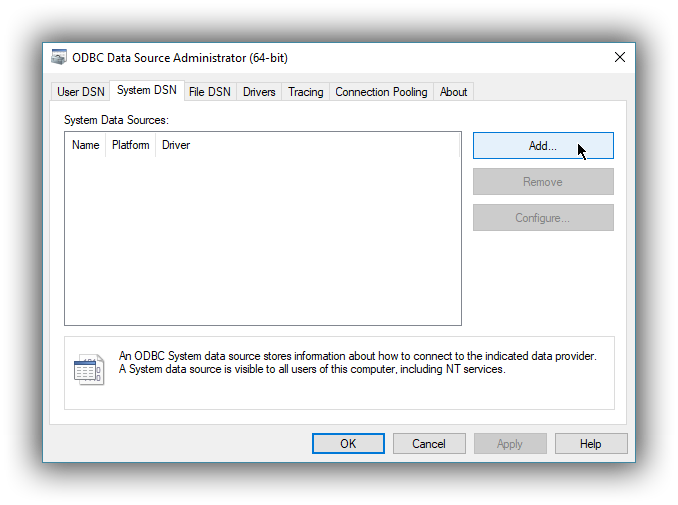Click the ODBC app icon in title bar
678x505 pixels.
[60, 58]
